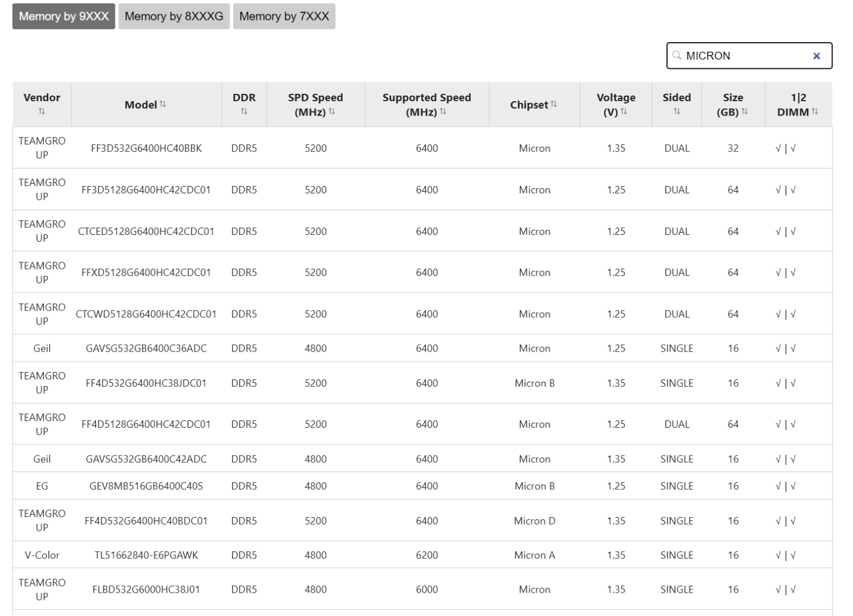The width and height of the screenshot is (853, 616).
Task: Select the Memory by 9XXX tab
Action: 64,16
